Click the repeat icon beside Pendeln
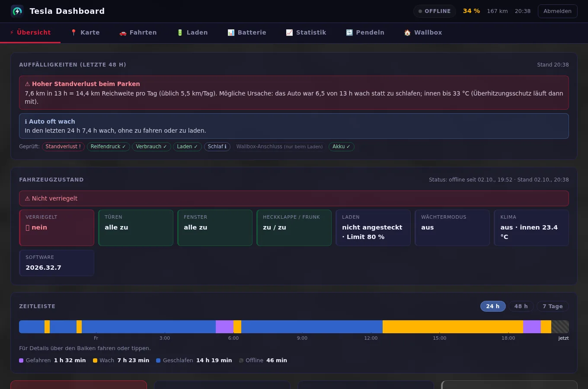 (349, 32)
